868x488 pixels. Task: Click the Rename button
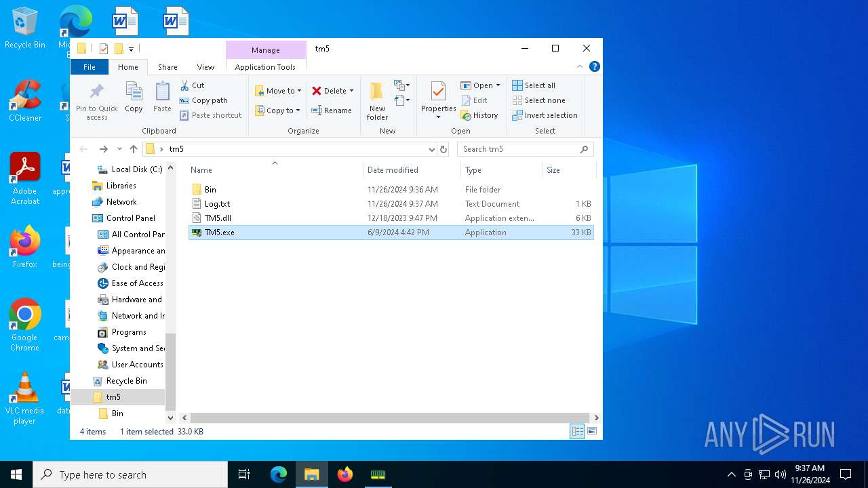click(331, 110)
